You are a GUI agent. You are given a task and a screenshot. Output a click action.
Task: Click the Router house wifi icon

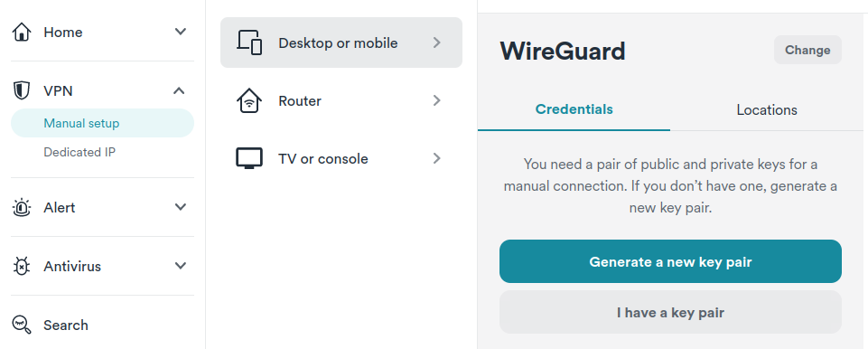click(x=249, y=101)
